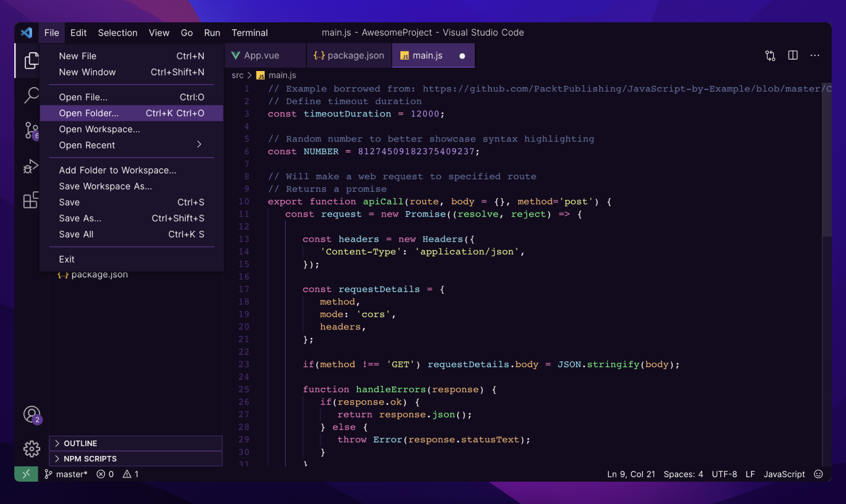Viewport: 846px width, 504px height.
Task: Switch to the App.vue tab
Action: click(x=265, y=56)
